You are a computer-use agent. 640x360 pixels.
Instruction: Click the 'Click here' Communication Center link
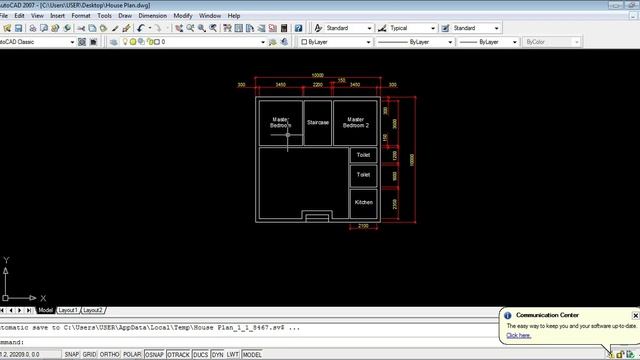click(518, 336)
